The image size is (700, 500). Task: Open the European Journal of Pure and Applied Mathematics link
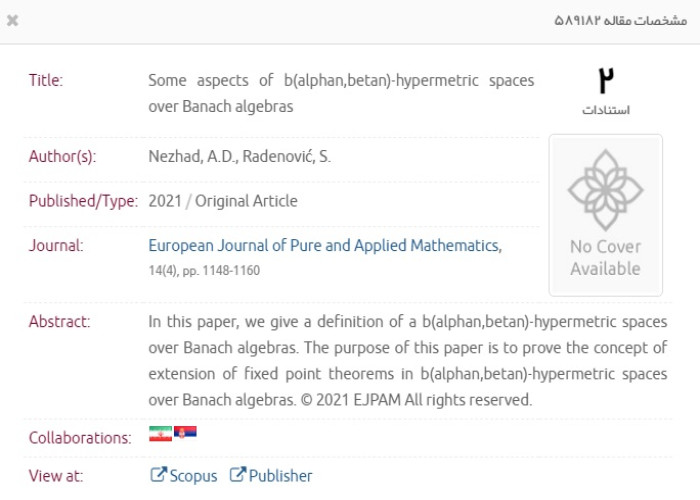(325, 245)
